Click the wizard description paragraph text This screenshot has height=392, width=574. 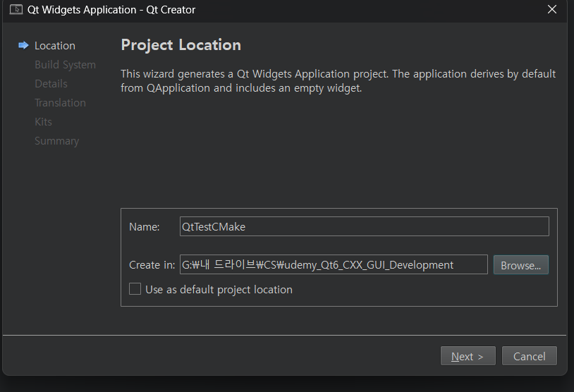[338, 81]
